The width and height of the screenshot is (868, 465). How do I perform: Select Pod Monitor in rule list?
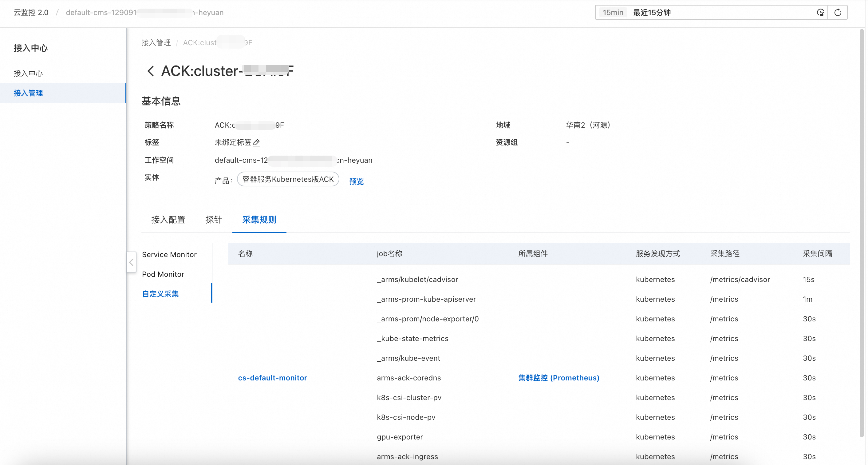[163, 274]
